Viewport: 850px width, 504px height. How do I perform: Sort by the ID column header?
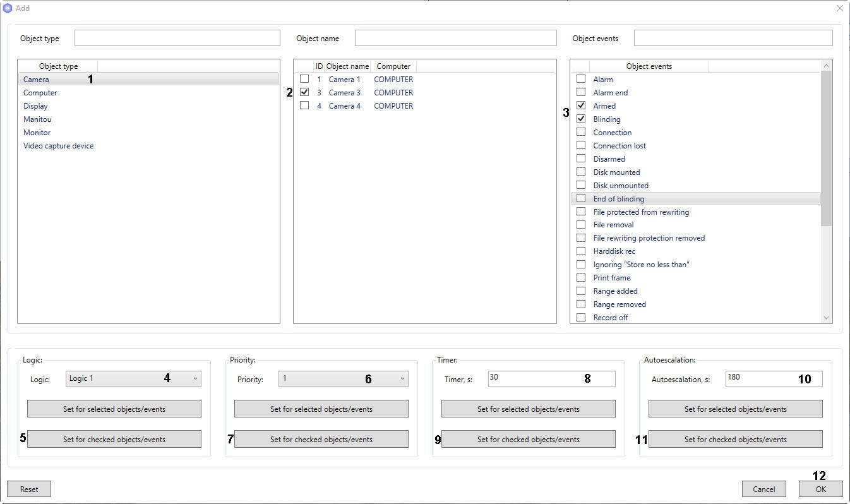pos(319,66)
